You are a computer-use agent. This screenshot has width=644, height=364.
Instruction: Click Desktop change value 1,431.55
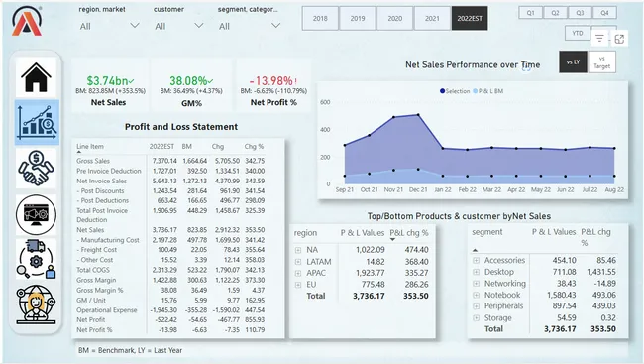[600, 272]
